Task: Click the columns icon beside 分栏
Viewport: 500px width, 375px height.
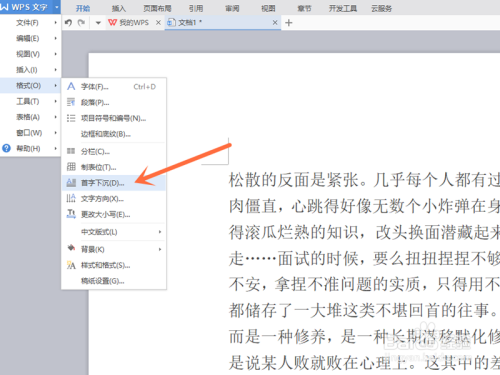Action: (71, 151)
